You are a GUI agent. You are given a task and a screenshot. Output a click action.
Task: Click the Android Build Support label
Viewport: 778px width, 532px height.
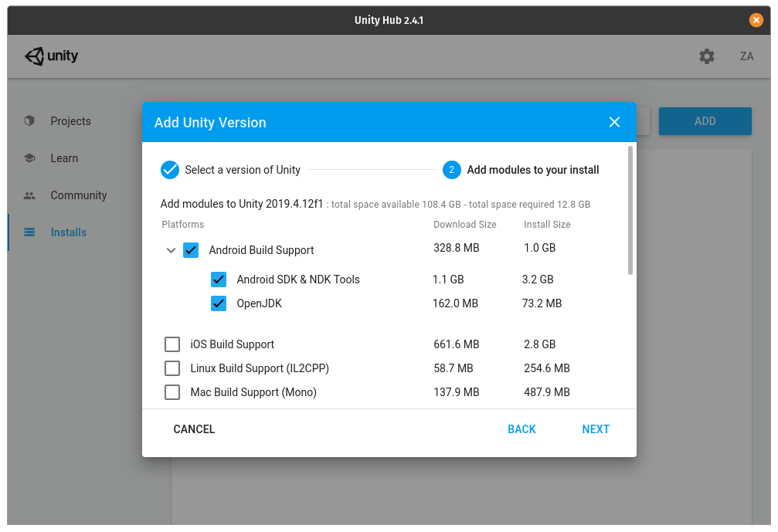261,250
